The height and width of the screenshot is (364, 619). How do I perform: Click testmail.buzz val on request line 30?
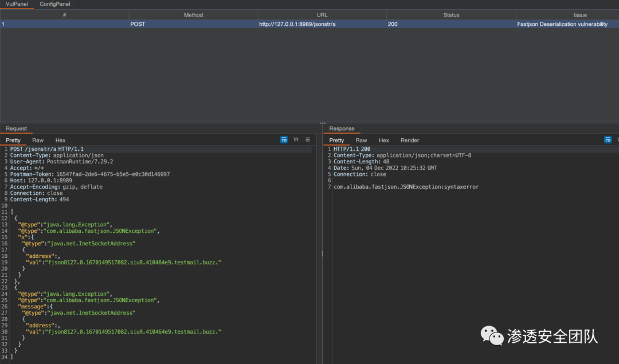click(x=124, y=332)
